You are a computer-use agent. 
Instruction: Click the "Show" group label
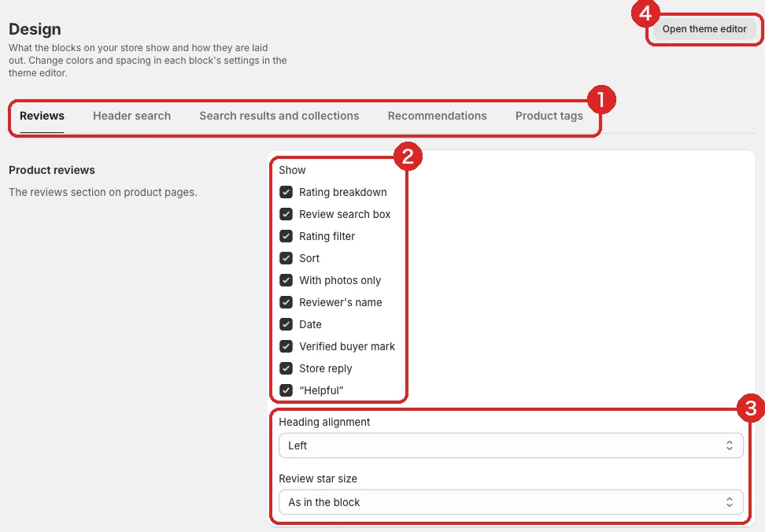pos(292,170)
